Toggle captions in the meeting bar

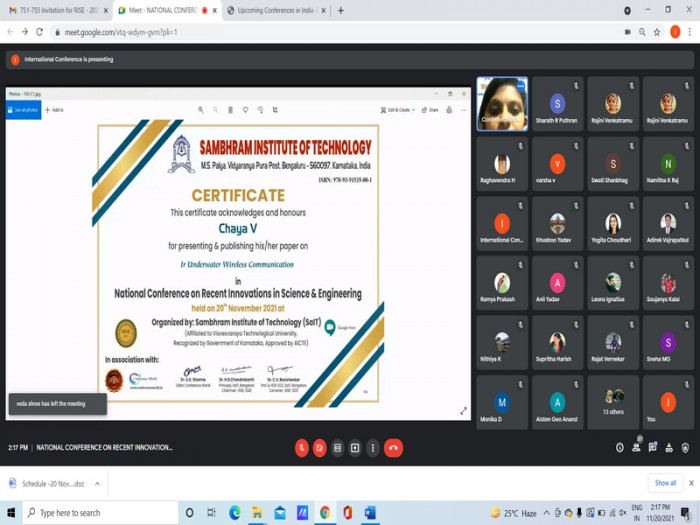pos(337,448)
